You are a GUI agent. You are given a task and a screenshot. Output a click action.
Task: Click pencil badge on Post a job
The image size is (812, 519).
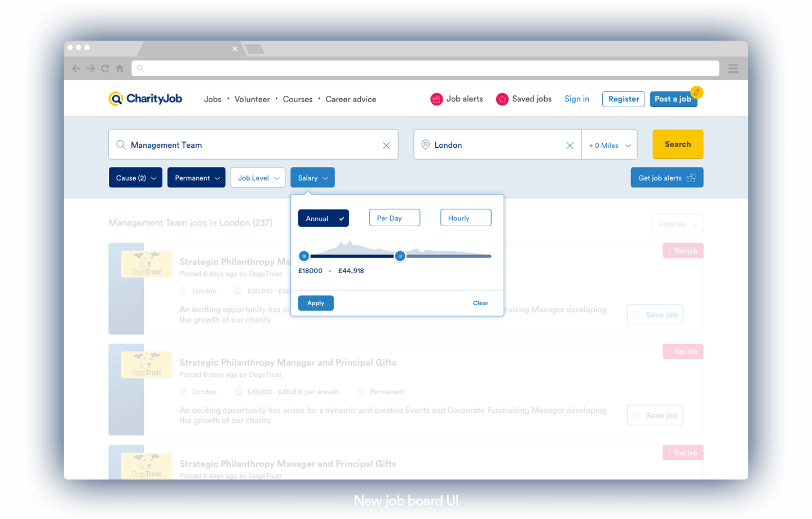697,92
